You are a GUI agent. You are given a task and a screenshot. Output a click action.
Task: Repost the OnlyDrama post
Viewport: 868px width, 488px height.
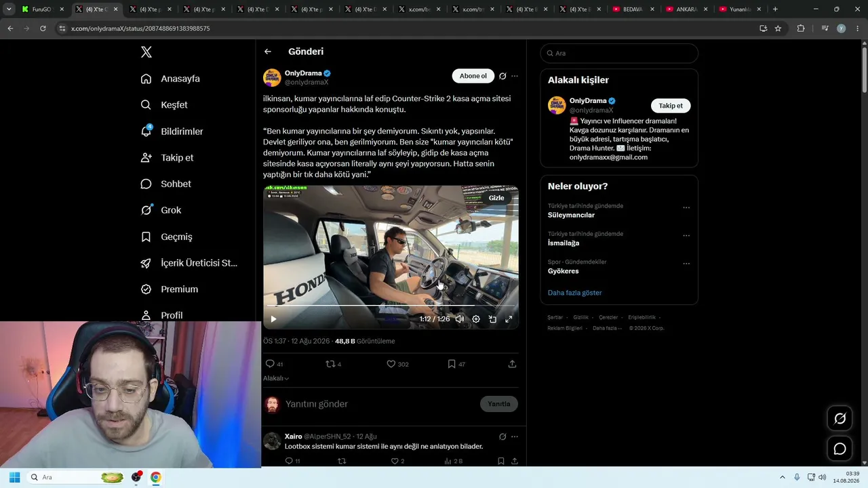[x=331, y=364]
